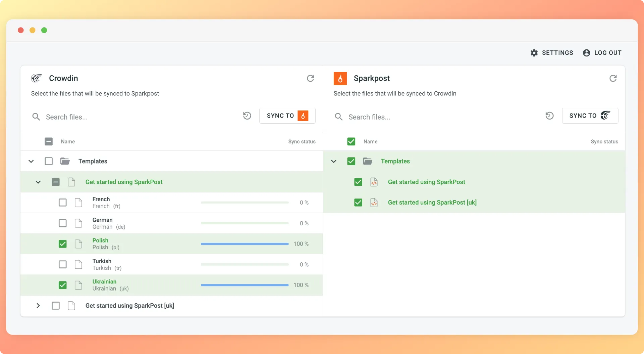Uncheck Sparkpost Get started using SparkPost checkbox
644x354 pixels.
[x=358, y=182]
